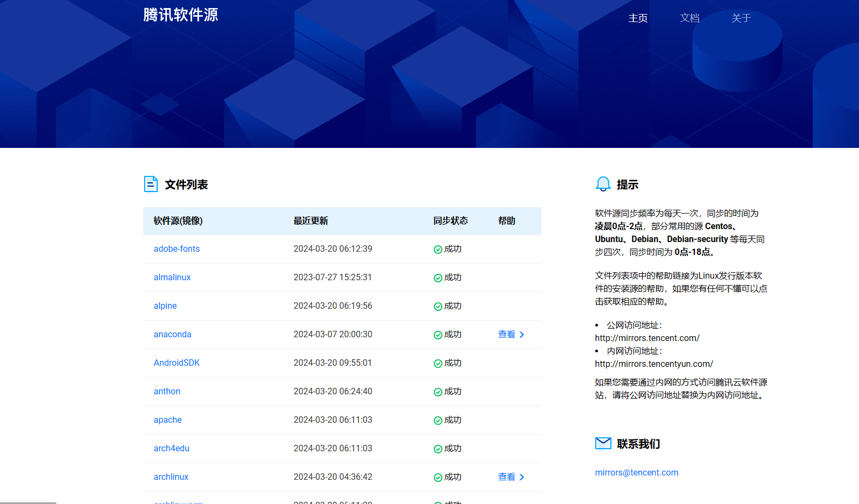Click the 同步状态 column header
This screenshot has height=504, width=859.
coord(450,221)
